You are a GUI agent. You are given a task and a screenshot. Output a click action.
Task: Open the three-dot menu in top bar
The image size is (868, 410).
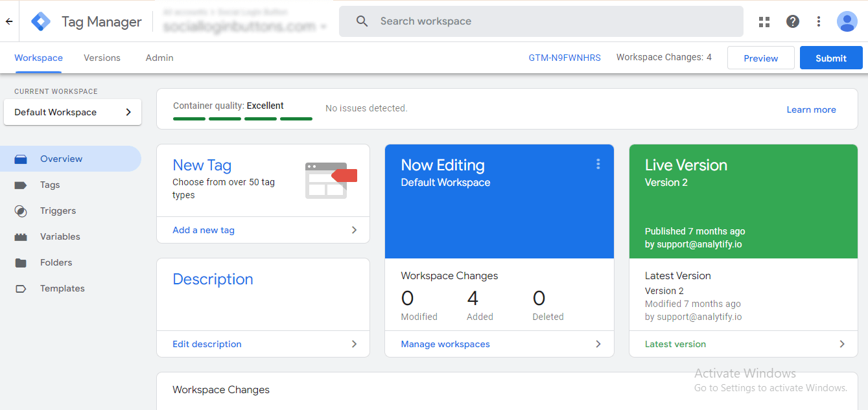819,21
